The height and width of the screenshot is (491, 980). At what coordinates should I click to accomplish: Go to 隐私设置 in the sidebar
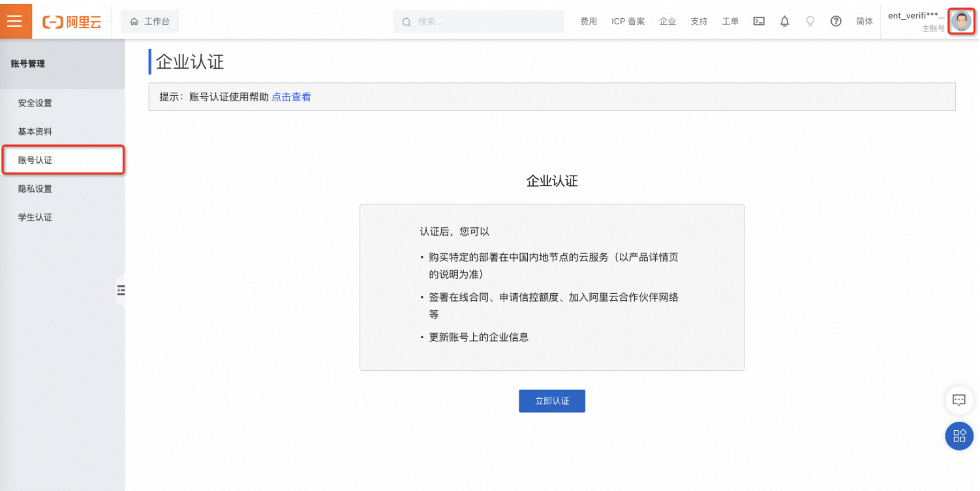(x=35, y=189)
